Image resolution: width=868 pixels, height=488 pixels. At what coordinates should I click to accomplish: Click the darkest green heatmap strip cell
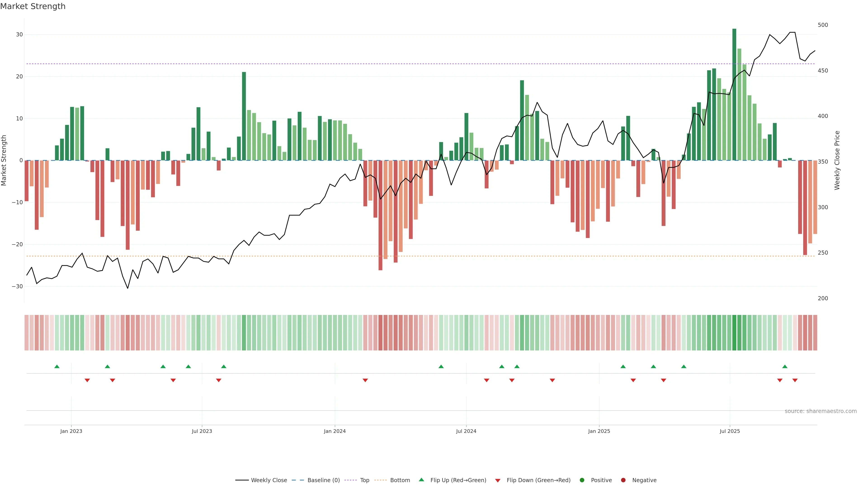734,333
